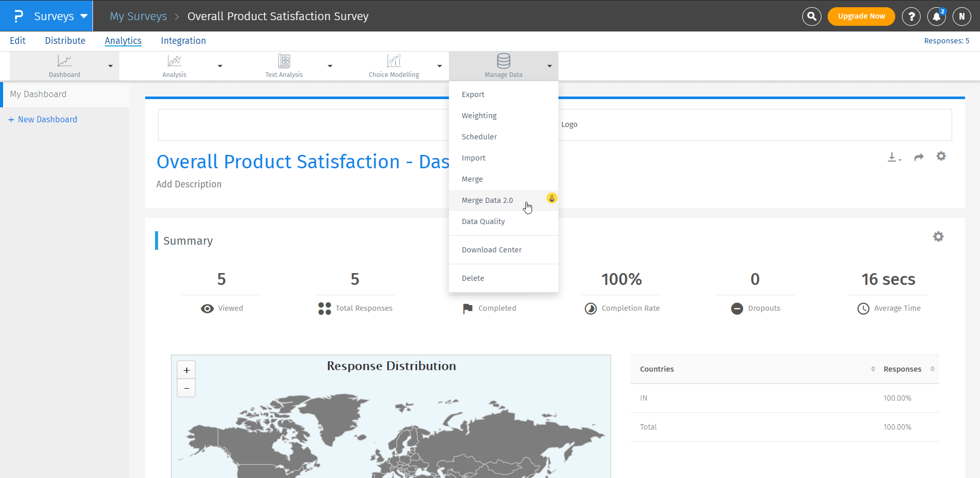Open the Distribute tab
Viewport: 980px width, 478px height.
(x=65, y=41)
